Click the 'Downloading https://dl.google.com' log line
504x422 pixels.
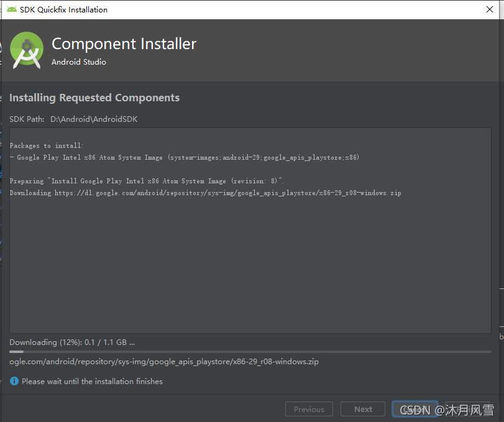click(x=205, y=193)
